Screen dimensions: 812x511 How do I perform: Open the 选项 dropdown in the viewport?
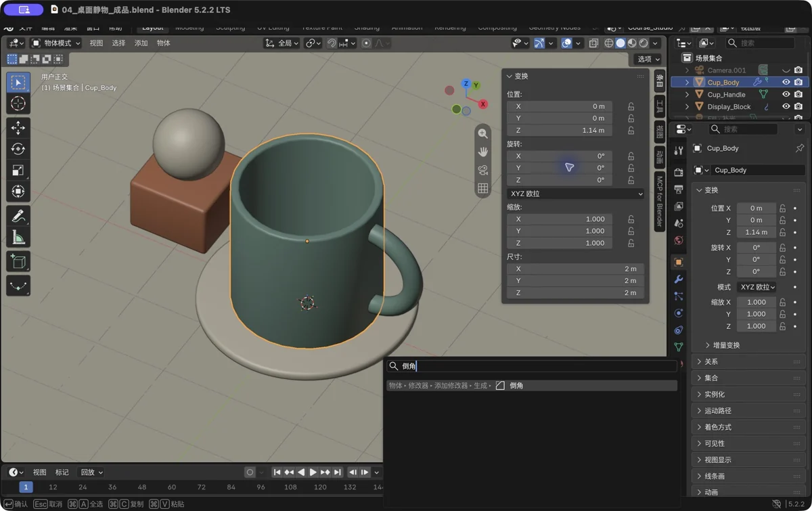coord(648,60)
